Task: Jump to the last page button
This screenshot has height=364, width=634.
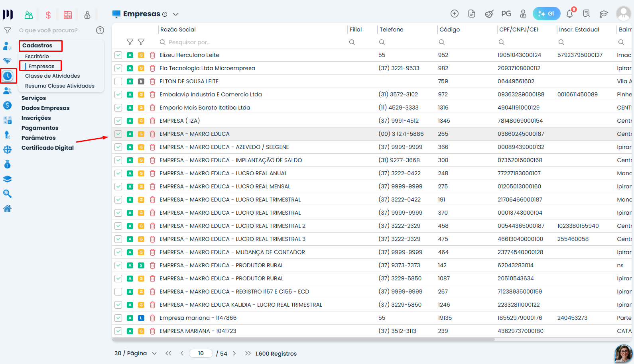Action: pos(248,353)
